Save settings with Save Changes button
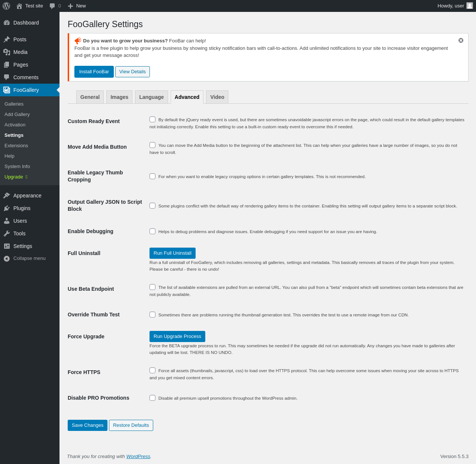This screenshot has height=464, width=476. click(87, 425)
